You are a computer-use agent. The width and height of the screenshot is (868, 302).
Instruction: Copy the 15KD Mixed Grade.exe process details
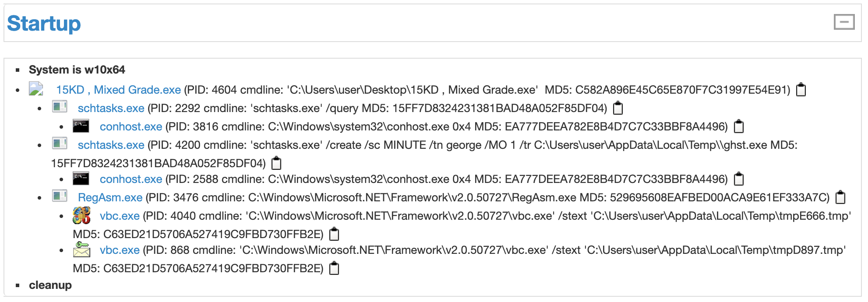801,90
